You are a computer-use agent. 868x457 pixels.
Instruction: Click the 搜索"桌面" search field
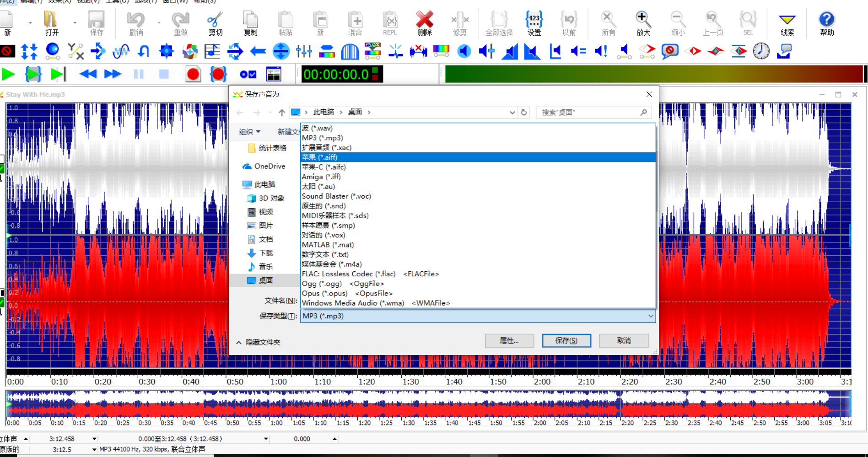590,113
